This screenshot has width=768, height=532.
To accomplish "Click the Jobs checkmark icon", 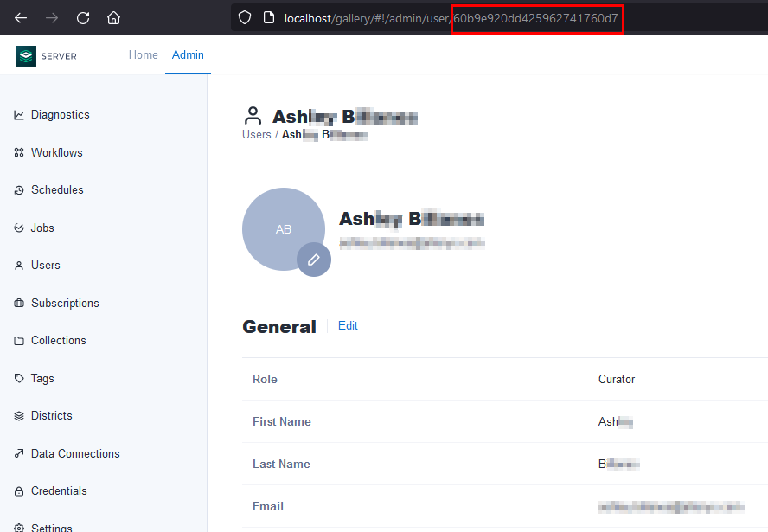I will 20,228.
